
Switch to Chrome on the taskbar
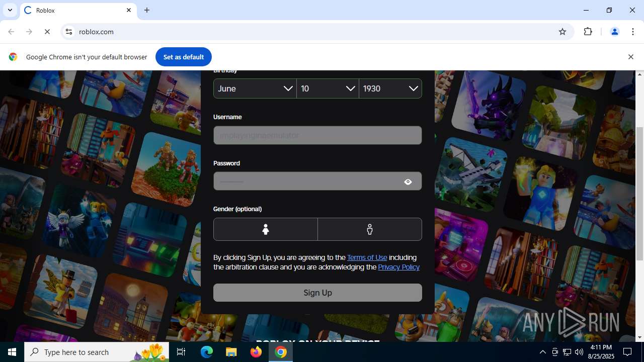click(281, 352)
